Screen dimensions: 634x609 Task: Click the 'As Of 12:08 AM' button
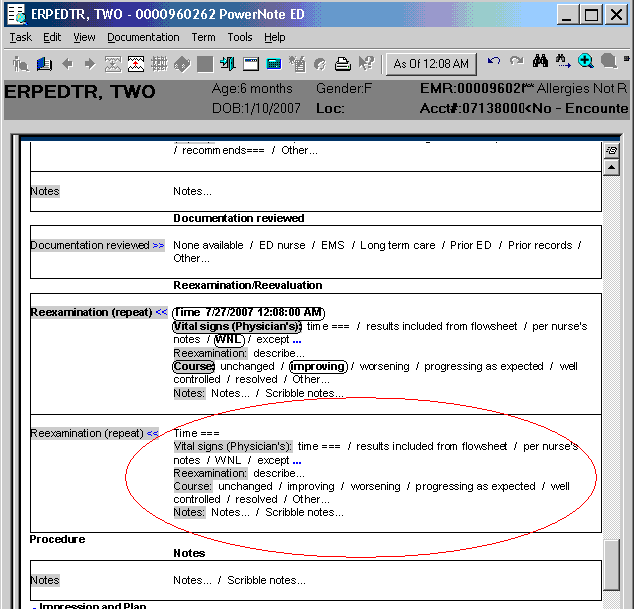coord(431,64)
